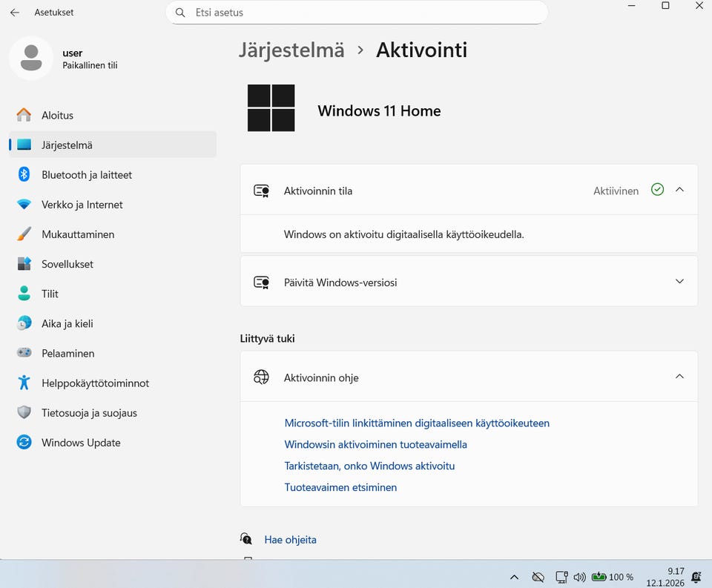Go to Sovellukset in the sidebar
The width and height of the screenshot is (712, 588).
point(67,264)
